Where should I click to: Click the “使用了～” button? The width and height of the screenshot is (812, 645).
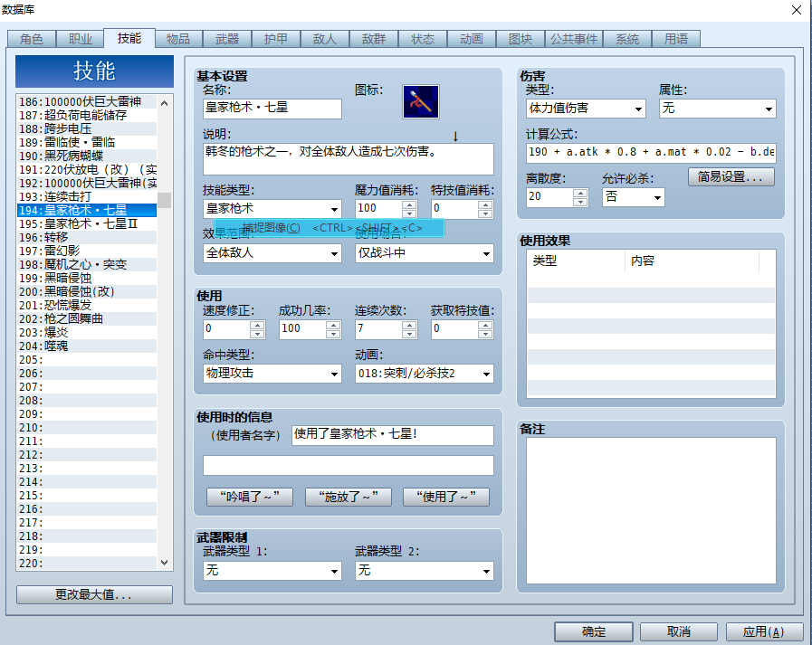pyautogui.click(x=446, y=497)
